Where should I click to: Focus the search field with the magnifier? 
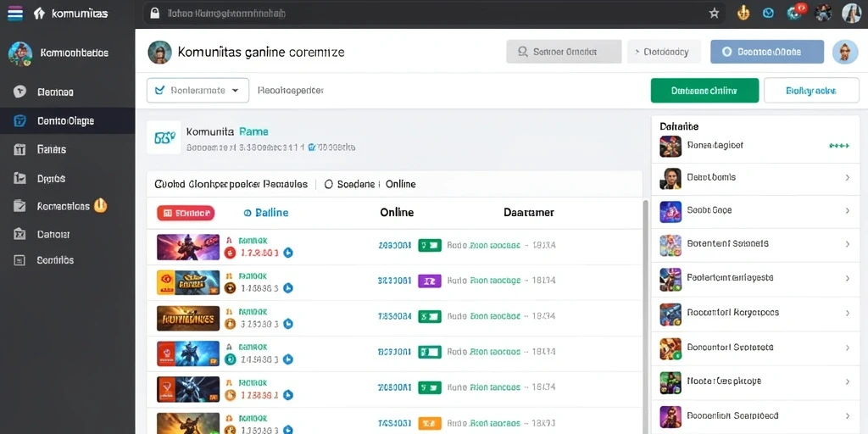pyautogui.click(x=564, y=52)
